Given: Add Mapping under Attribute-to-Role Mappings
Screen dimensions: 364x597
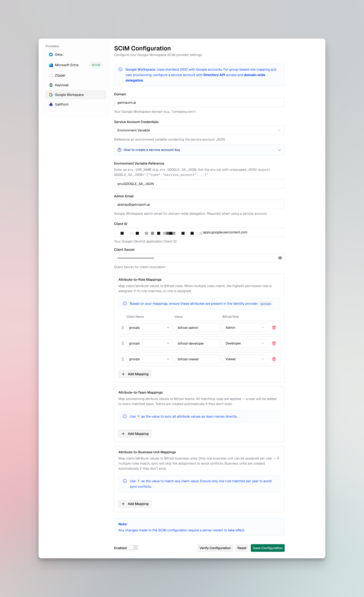Looking at the screenshot, I should tap(135, 374).
